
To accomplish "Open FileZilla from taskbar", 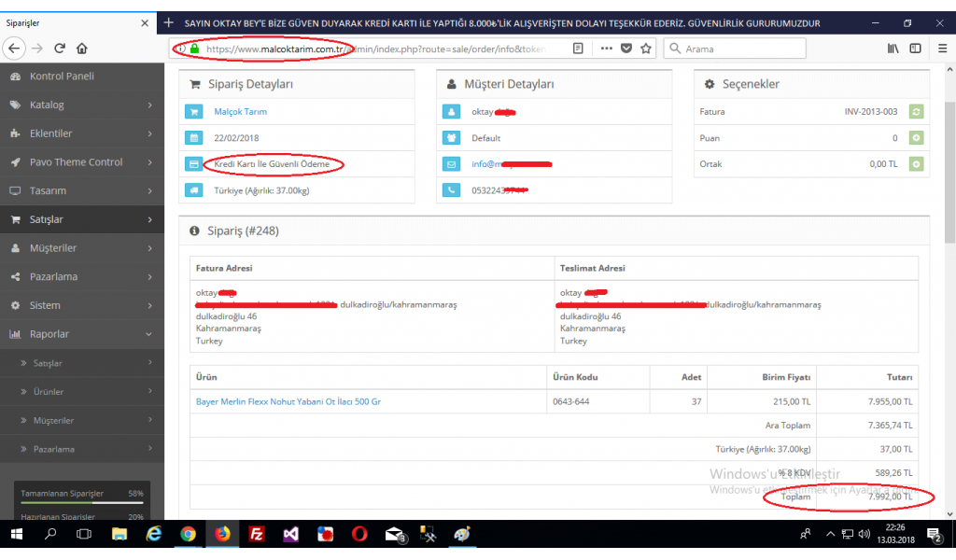I will pyautogui.click(x=257, y=535).
